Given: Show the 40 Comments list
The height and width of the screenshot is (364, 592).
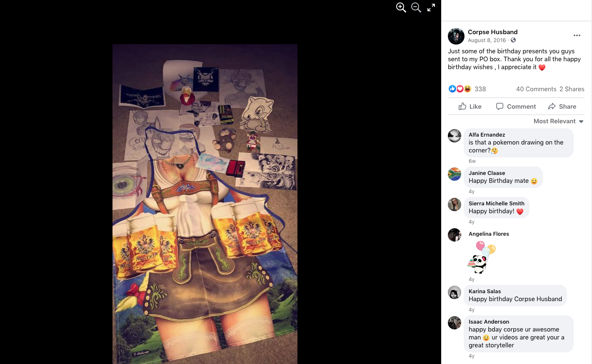Looking at the screenshot, I should 536,89.
